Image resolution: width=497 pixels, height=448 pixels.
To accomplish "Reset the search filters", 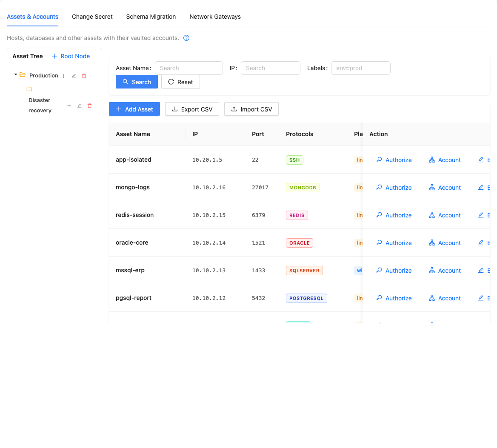I will pyautogui.click(x=180, y=82).
